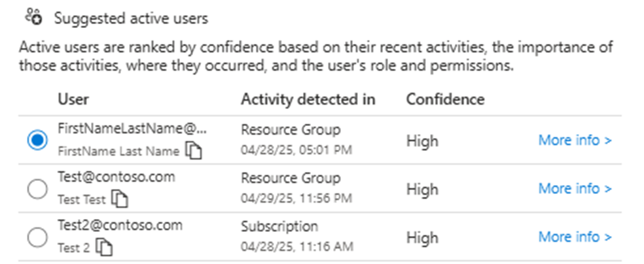Click the 04/28/25, 05:01 PM timestamp
The width and height of the screenshot is (644, 264).
296,150
